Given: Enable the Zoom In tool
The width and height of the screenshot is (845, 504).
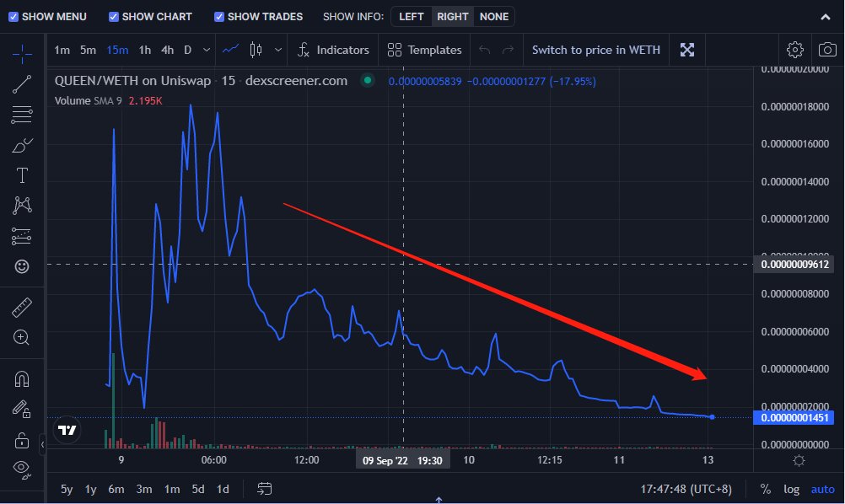Looking at the screenshot, I should coord(23,336).
